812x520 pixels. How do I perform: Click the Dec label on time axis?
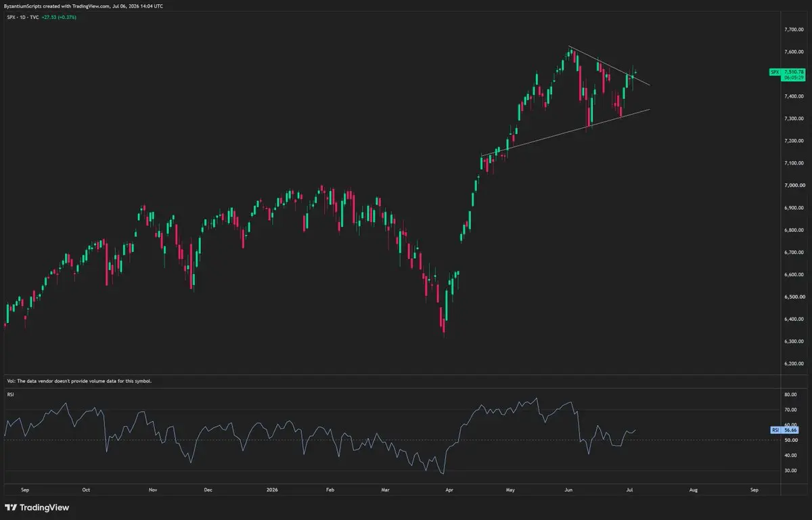208,489
